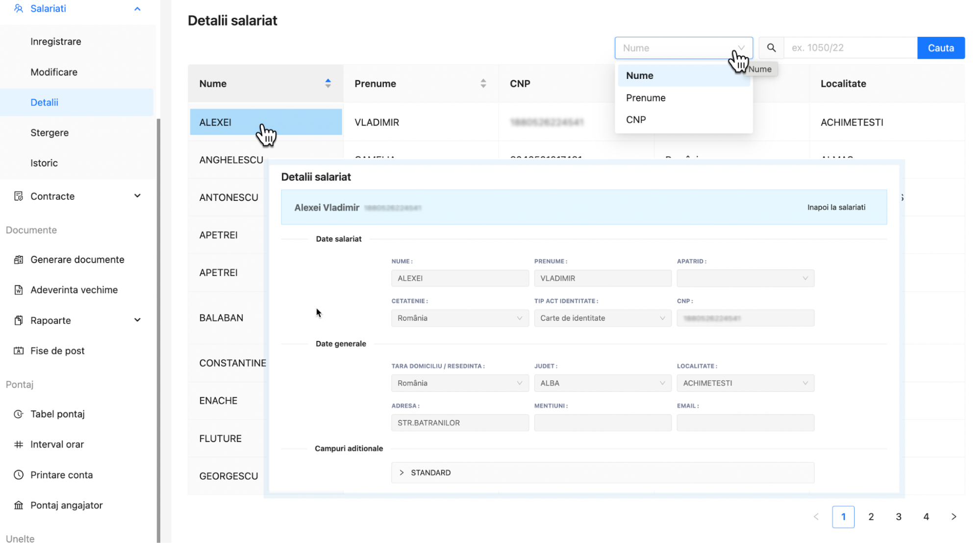Click the CNP column header
This screenshot has width=980, height=543.
click(x=520, y=84)
